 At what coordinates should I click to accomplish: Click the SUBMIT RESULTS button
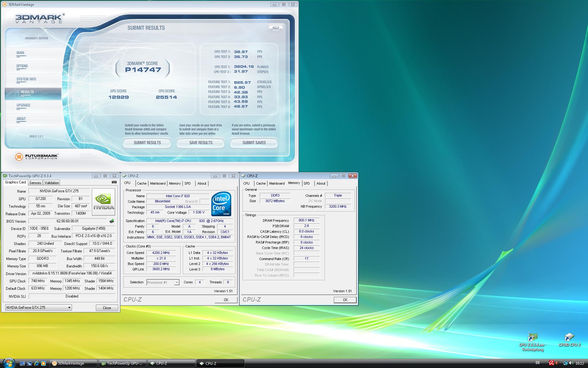point(147,143)
